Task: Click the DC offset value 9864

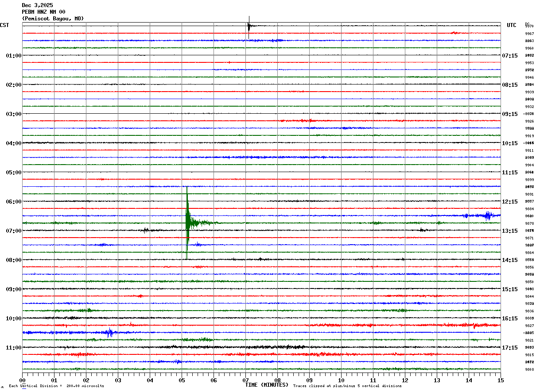Action: click(529, 253)
